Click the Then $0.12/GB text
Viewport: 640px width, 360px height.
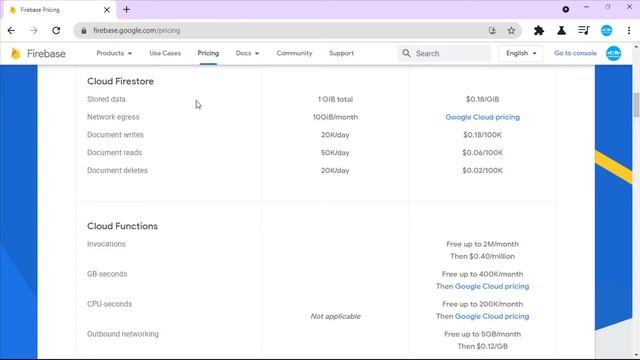[482, 346]
